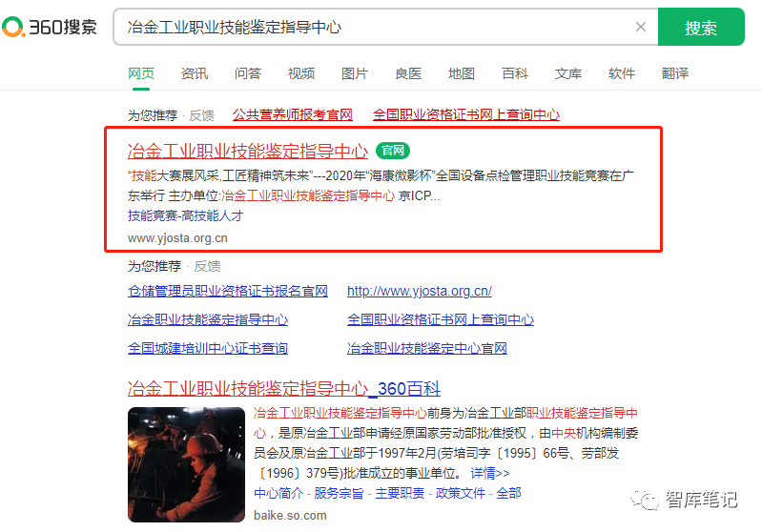Switch to the 百科 tab
762x532 pixels.
pyautogui.click(x=515, y=73)
